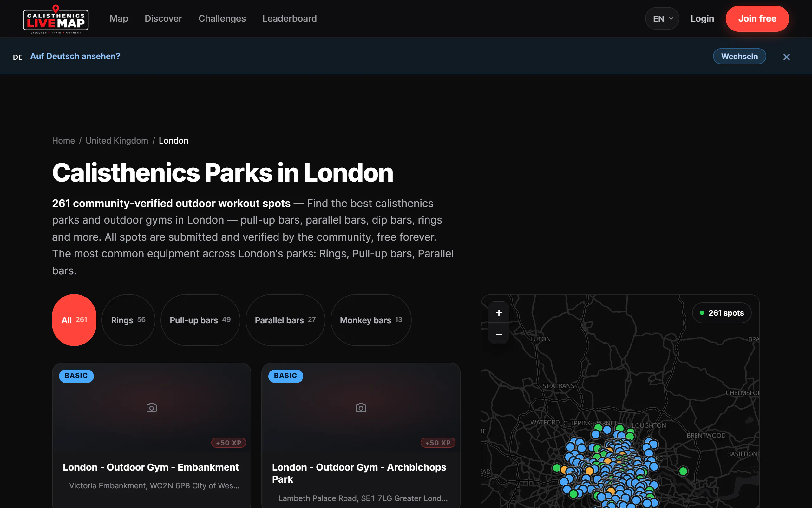Open United Kingdom breadcrumb
The image size is (812, 508).
tap(117, 141)
